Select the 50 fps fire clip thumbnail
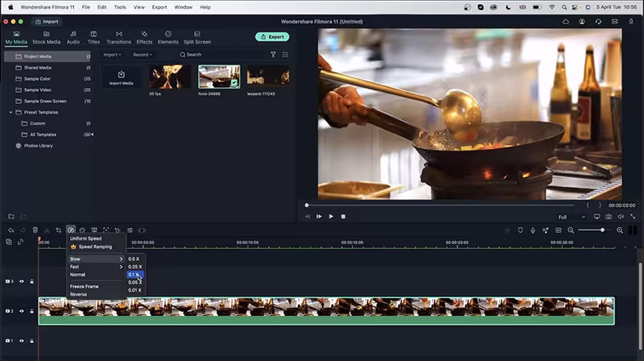 tap(170, 77)
